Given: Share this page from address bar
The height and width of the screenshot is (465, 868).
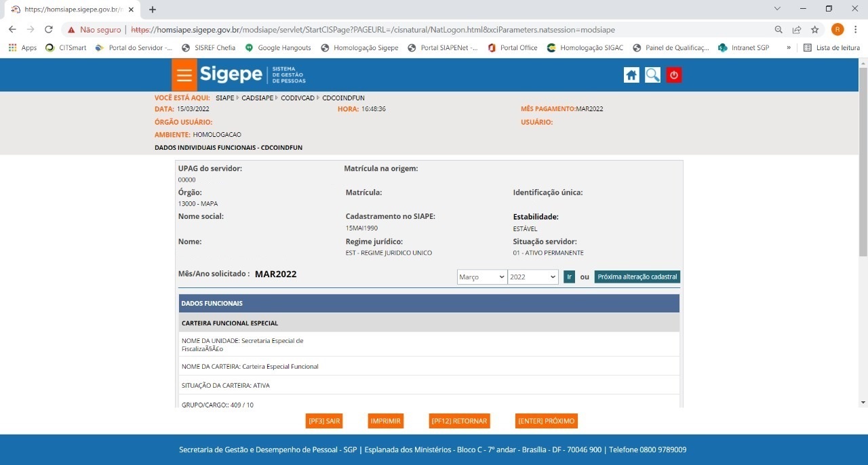Looking at the screenshot, I should coord(797,30).
